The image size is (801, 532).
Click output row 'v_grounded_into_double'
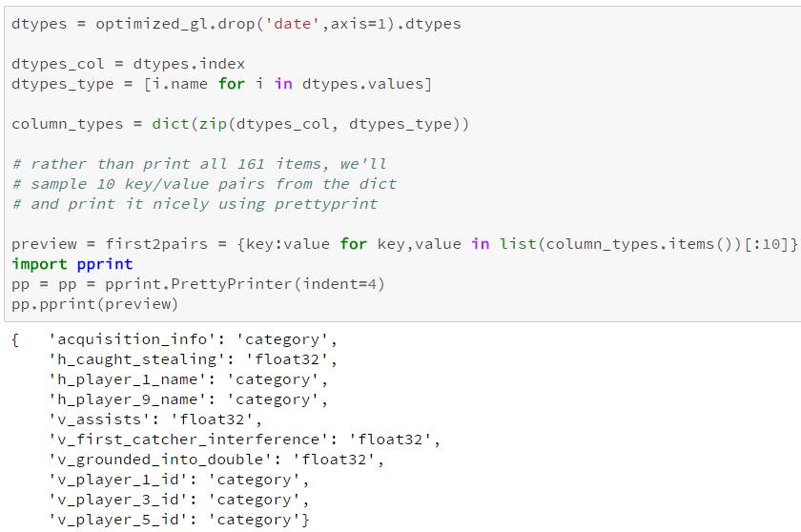[x=216, y=459]
